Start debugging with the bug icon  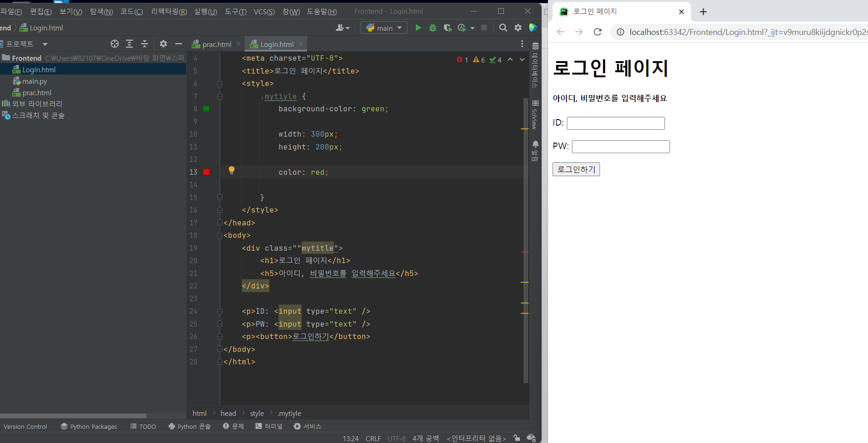point(433,28)
